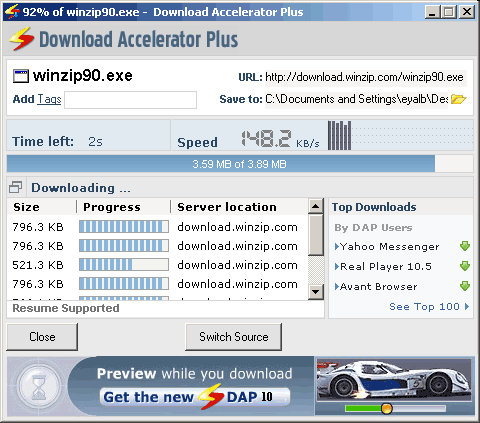Click the segment list scroll-up arrow

[315, 206]
